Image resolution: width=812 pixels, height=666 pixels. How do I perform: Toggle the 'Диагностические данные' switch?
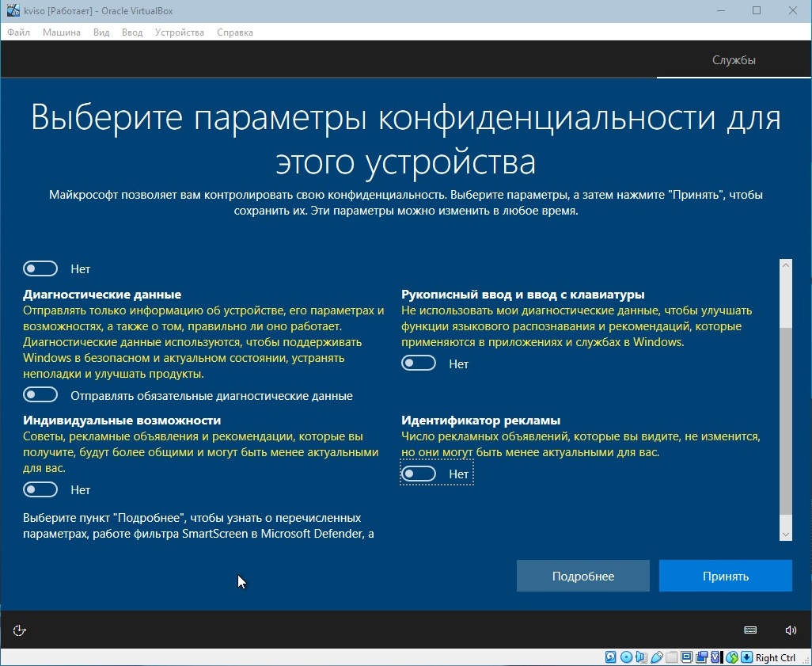click(x=41, y=395)
